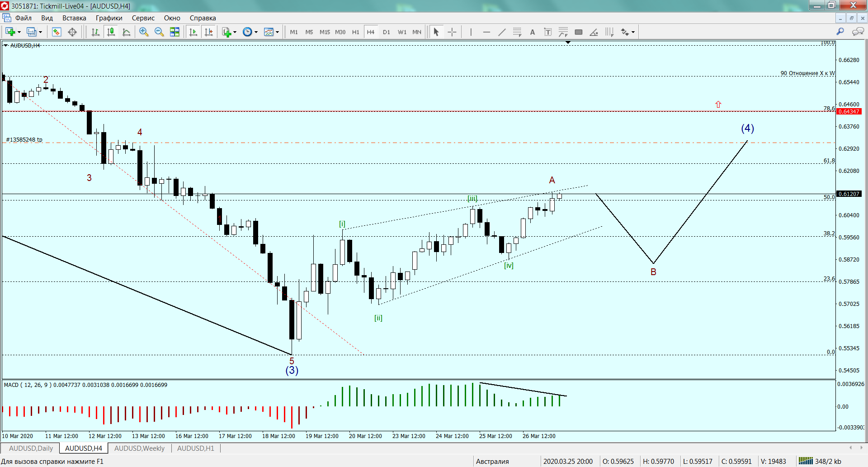Select the arrow cursor mode
This screenshot has height=467, width=868.
[x=436, y=32]
